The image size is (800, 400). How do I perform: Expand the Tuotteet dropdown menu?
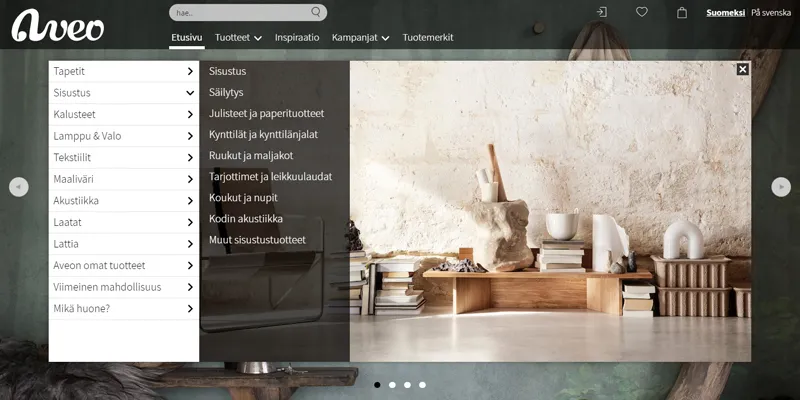click(x=238, y=37)
